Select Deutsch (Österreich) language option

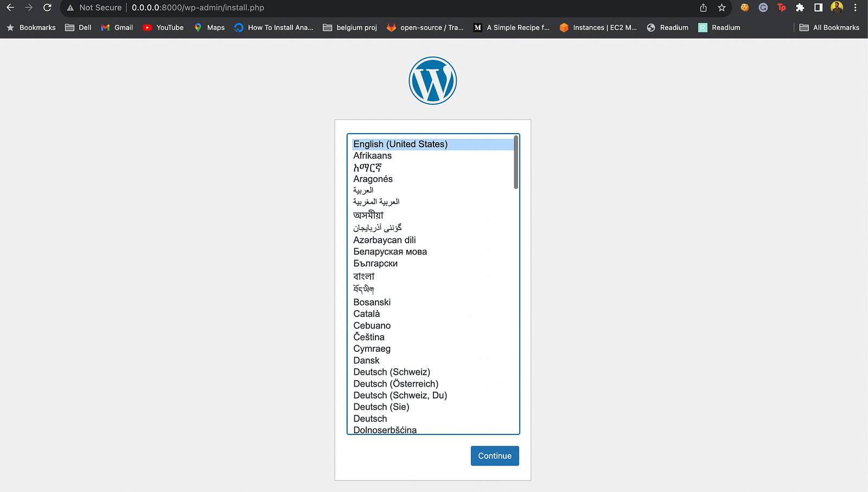tap(432, 384)
